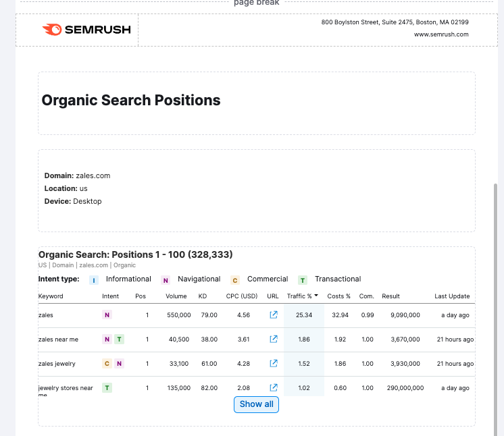Click the Show all button
The height and width of the screenshot is (436, 504).
click(x=256, y=404)
